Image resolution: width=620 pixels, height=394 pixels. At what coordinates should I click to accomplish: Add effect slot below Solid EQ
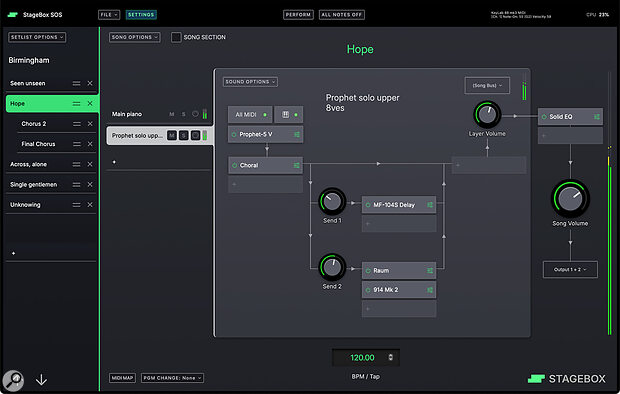[x=570, y=136]
